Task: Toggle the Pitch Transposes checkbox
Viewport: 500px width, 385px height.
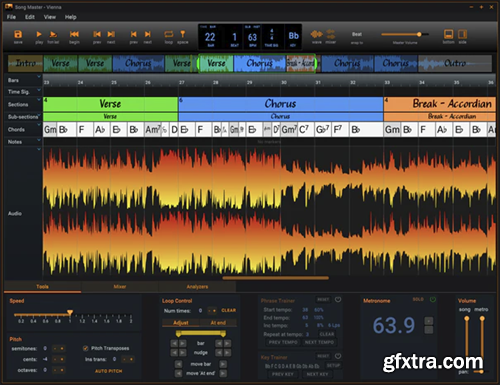Action: (85, 348)
